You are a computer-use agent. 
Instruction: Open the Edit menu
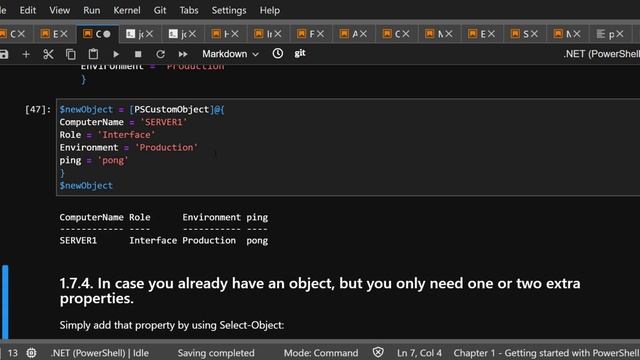tap(28, 10)
